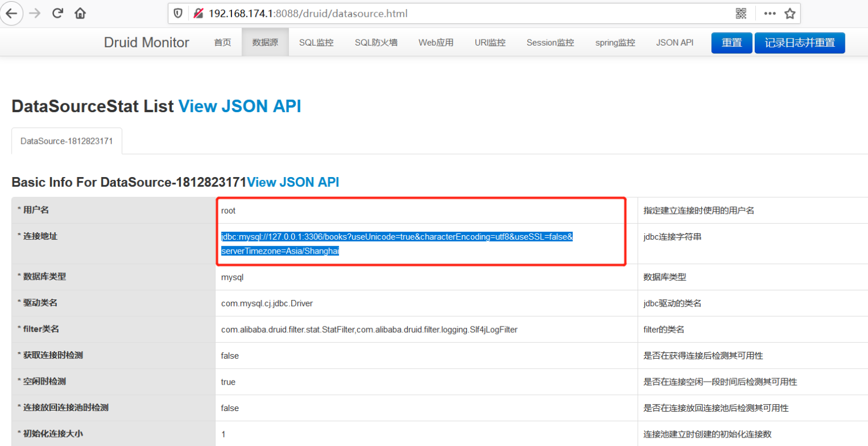Click the false value in 获取连接时检测 row

click(230, 356)
